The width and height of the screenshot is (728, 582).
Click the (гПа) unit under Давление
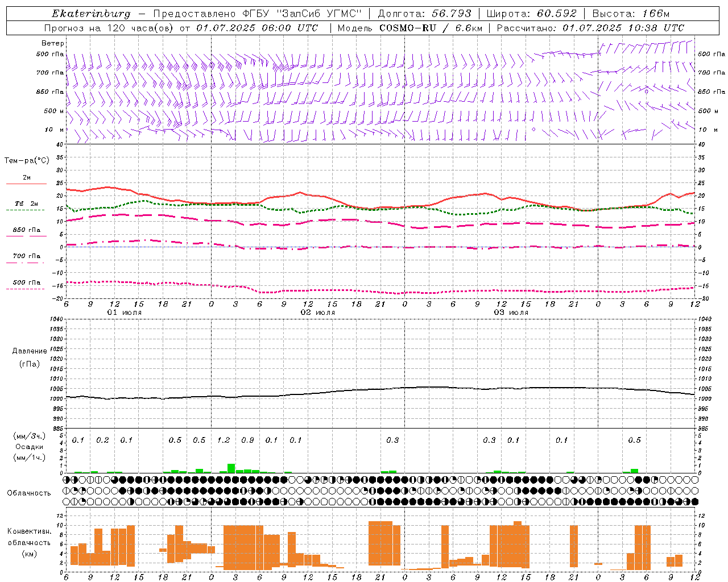(30, 364)
